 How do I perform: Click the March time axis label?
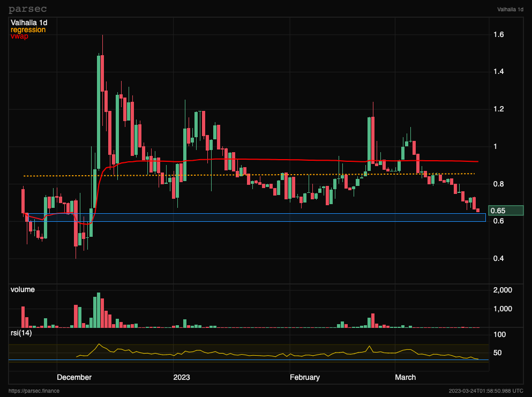(x=406, y=377)
